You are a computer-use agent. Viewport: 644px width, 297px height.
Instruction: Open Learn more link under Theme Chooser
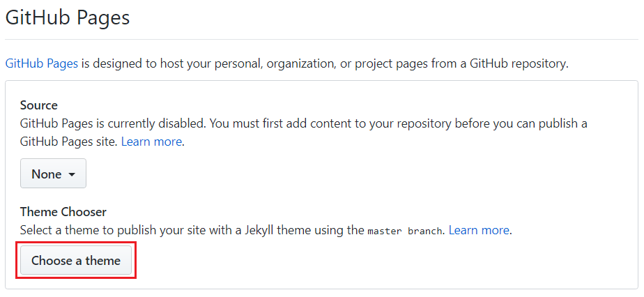point(479,229)
